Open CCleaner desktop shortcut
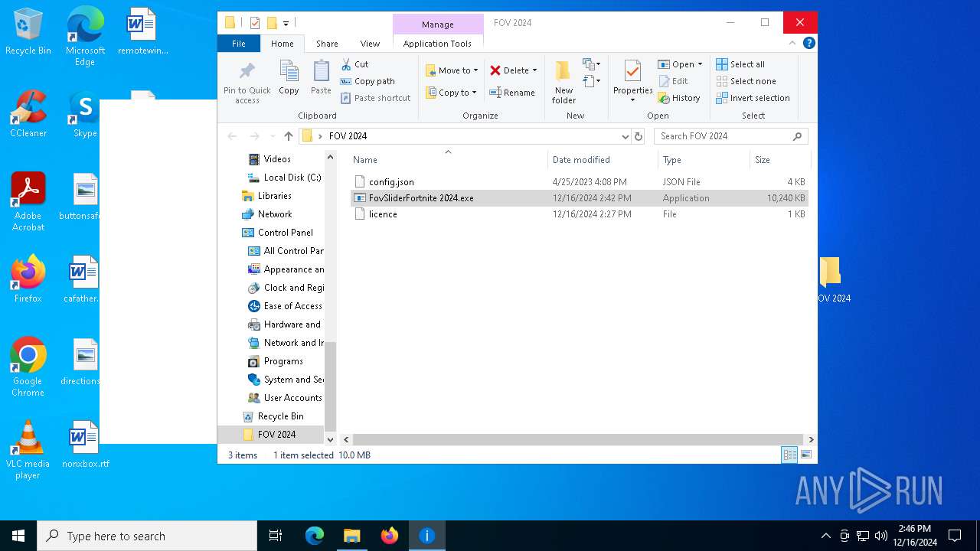 (x=28, y=115)
